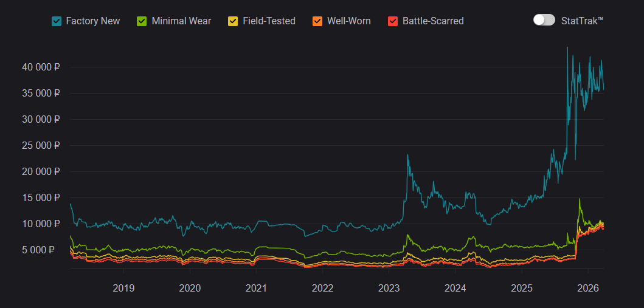
Task: Enable the StatTrak™ toggle switch
Action: 544,20
